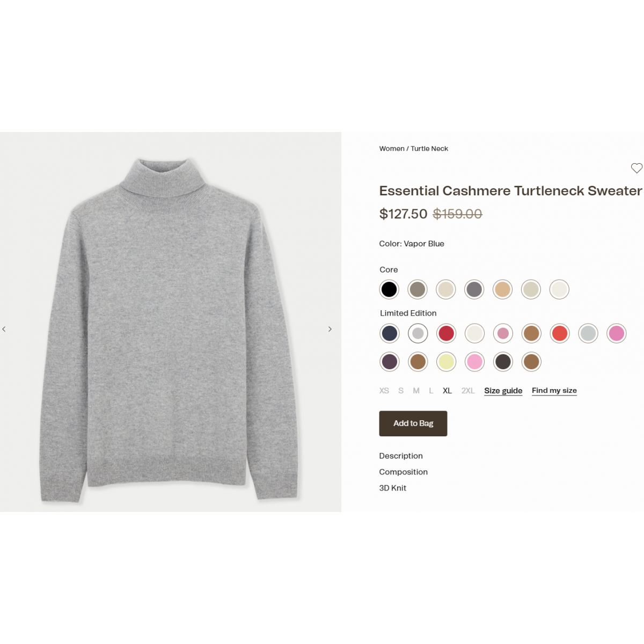The width and height of the screenshot is (644, 644).
Task: Choose the dark purple color swatch
Action: (390, 362)
